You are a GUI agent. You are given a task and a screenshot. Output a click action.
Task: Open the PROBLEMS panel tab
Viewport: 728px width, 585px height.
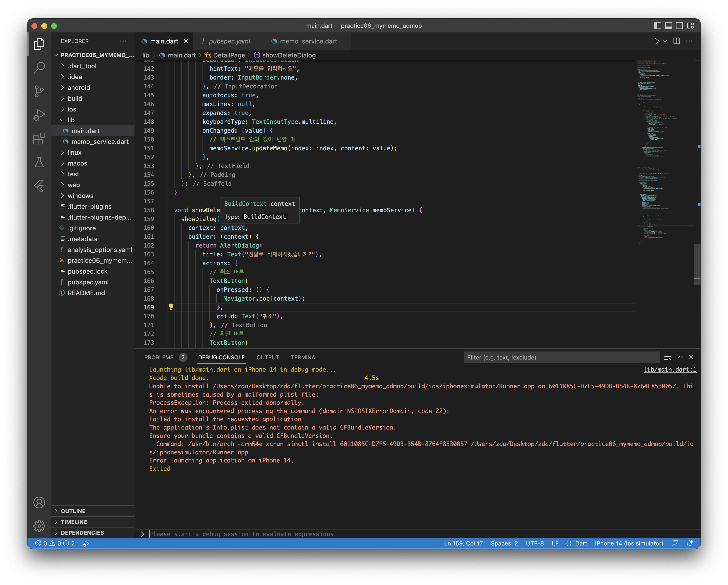[165, 357]
